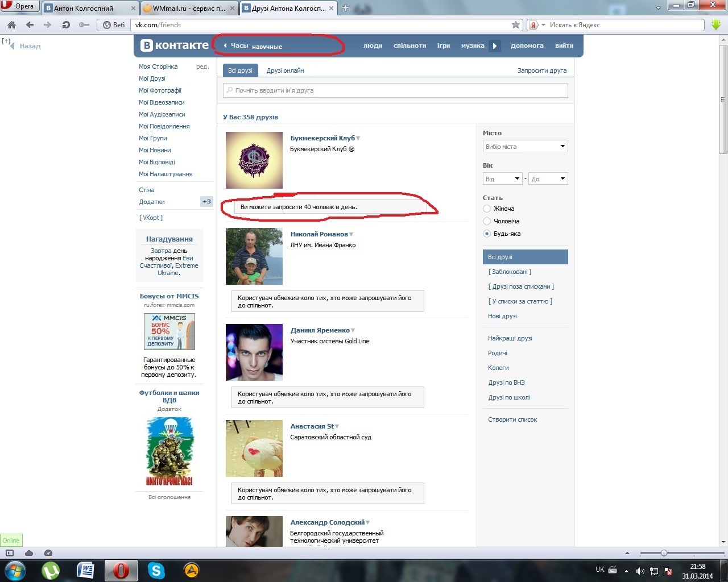Screen dimensions: 728x582
Task: Click the green download arrow icon
Action: [716, 25]
